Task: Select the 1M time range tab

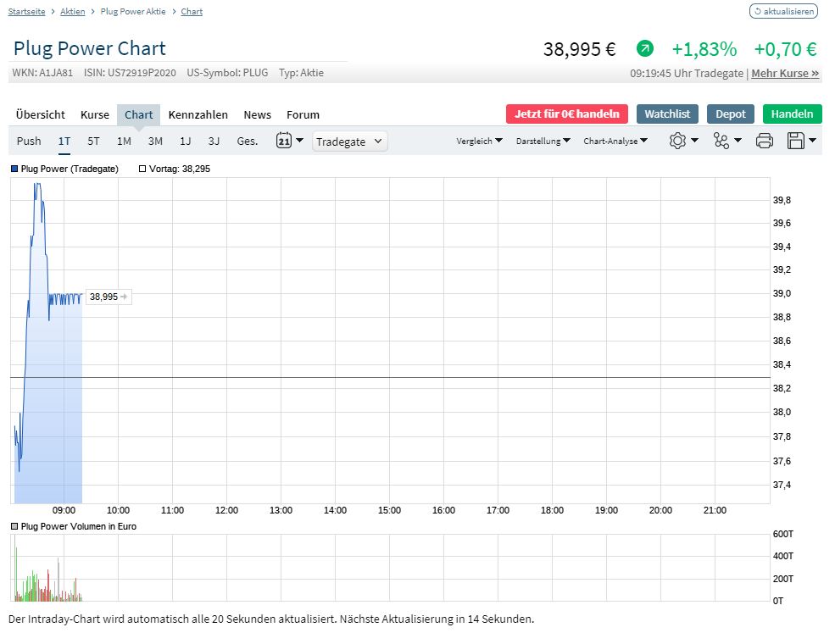Action: (x=124, y=142)
